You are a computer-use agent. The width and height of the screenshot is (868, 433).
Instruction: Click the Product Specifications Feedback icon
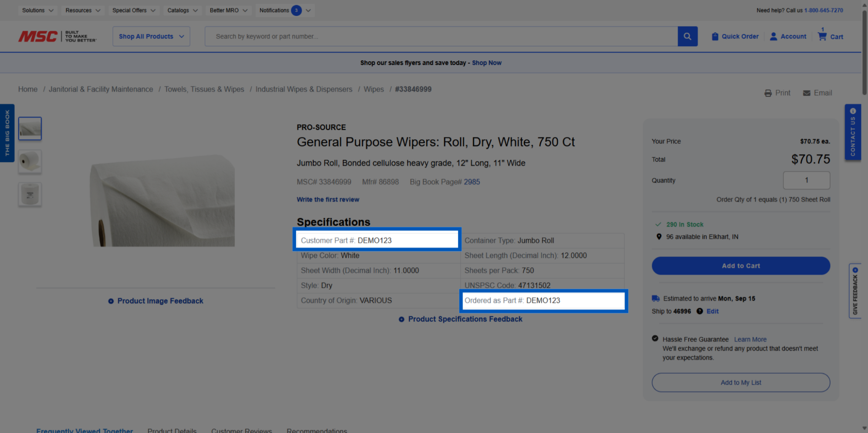click(x=401, y=319)
